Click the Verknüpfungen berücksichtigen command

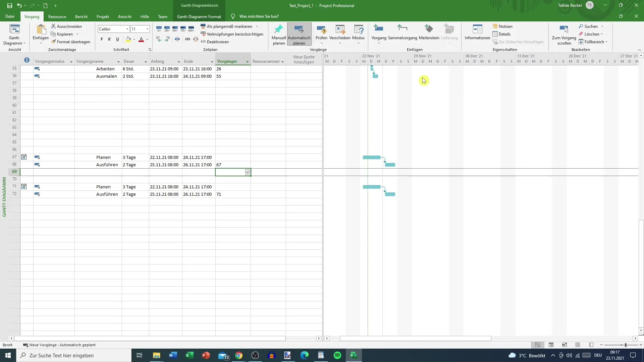click(x=232, y=34)
